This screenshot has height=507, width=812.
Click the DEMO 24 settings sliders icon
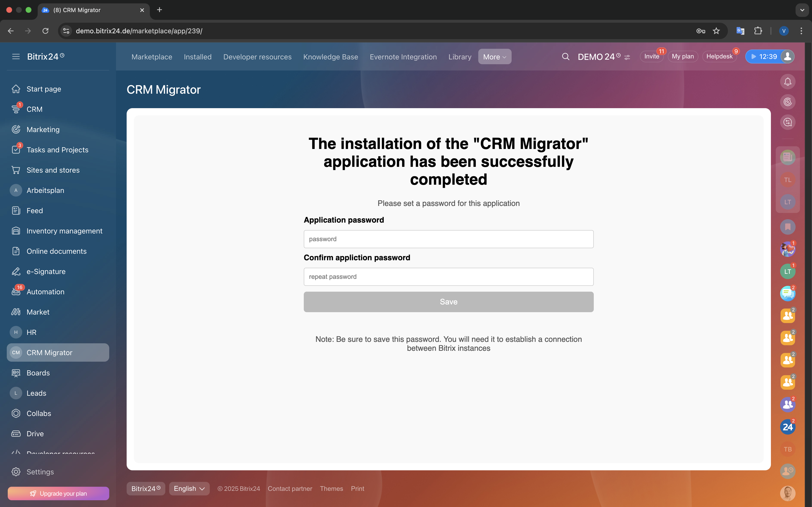pos(627,57)
